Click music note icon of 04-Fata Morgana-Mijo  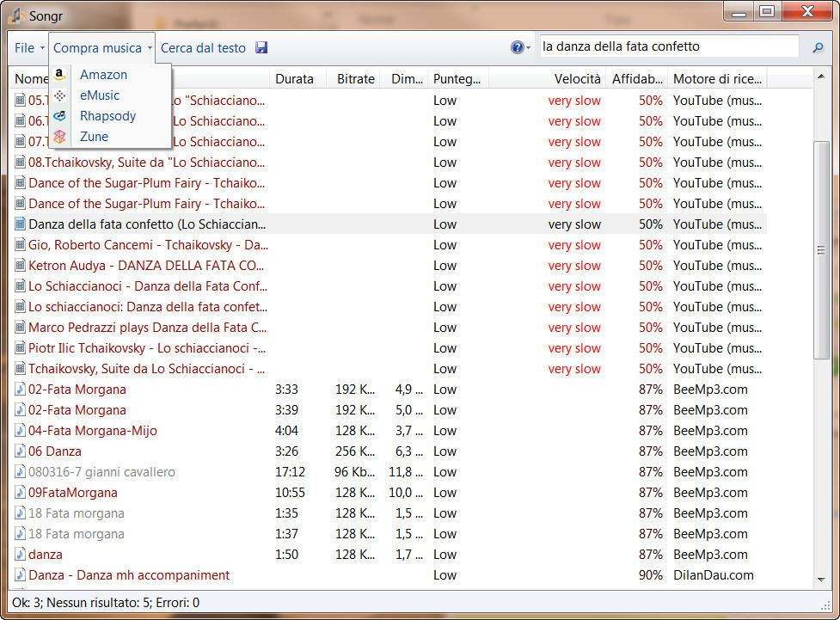[20, 430]
